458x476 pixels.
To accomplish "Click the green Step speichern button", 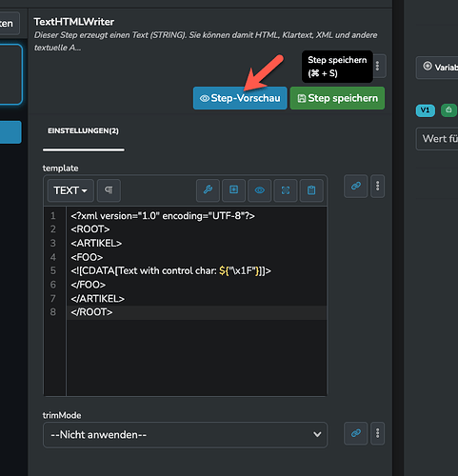I will 337,98.
